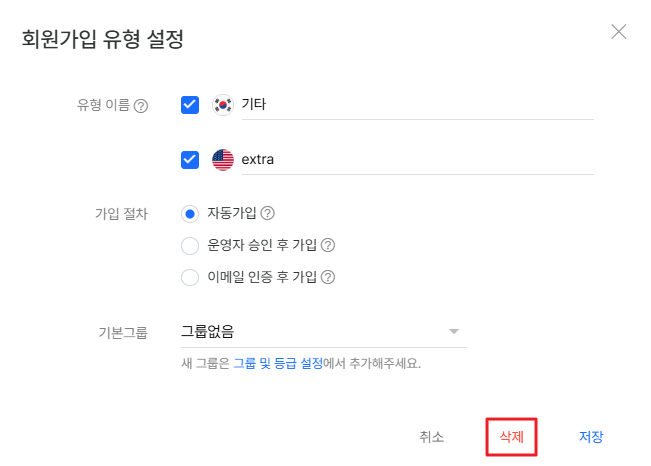
Task: Click the help icon beside 유형 이름
Action: pyautogui.click(x=141, y=106)
